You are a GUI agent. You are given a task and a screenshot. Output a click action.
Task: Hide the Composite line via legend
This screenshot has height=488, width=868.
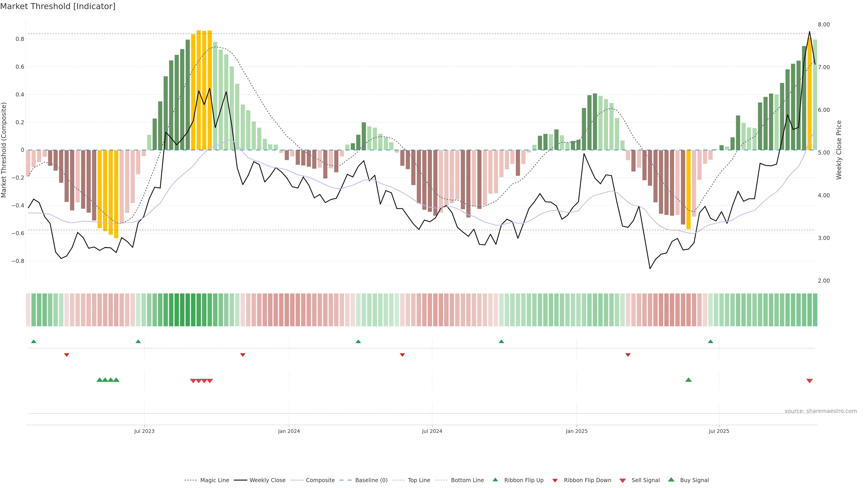click(x=320, y=480)
